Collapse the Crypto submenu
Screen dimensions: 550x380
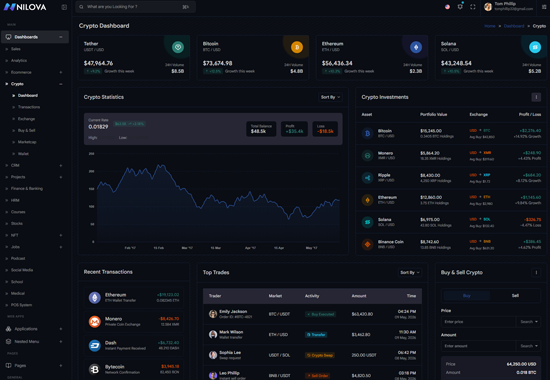pos(61,84)
